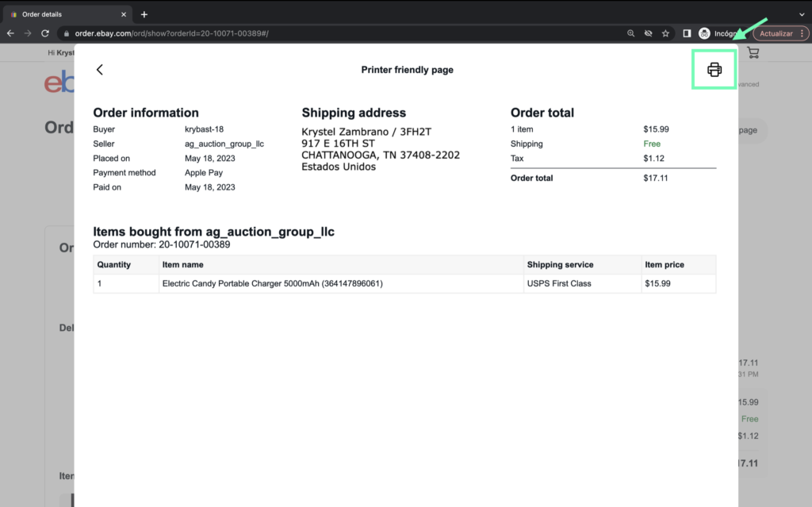Click the Electric Candy Portable Charger item name
This screenshot has height=507, width=812.
tap(272, 283)
